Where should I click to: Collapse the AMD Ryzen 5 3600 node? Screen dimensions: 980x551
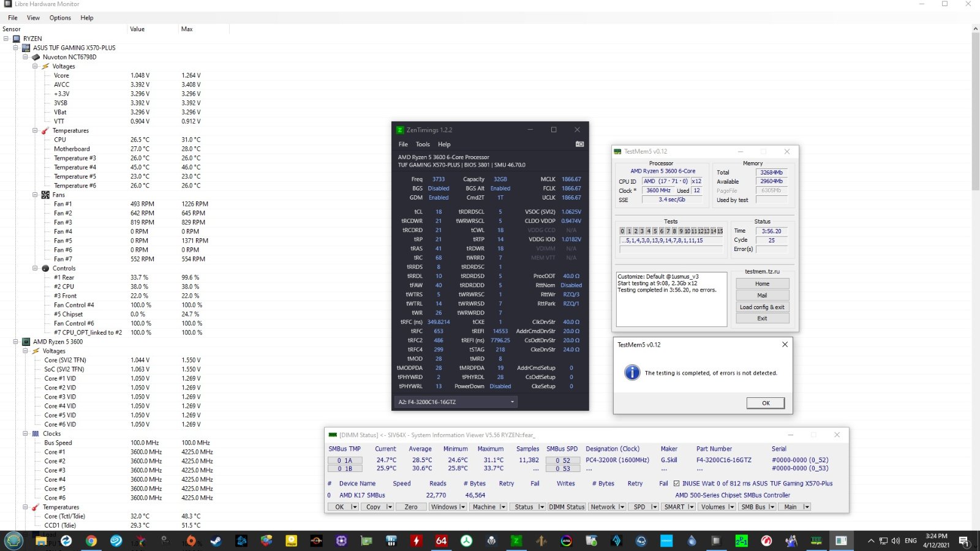click(16, 342)
